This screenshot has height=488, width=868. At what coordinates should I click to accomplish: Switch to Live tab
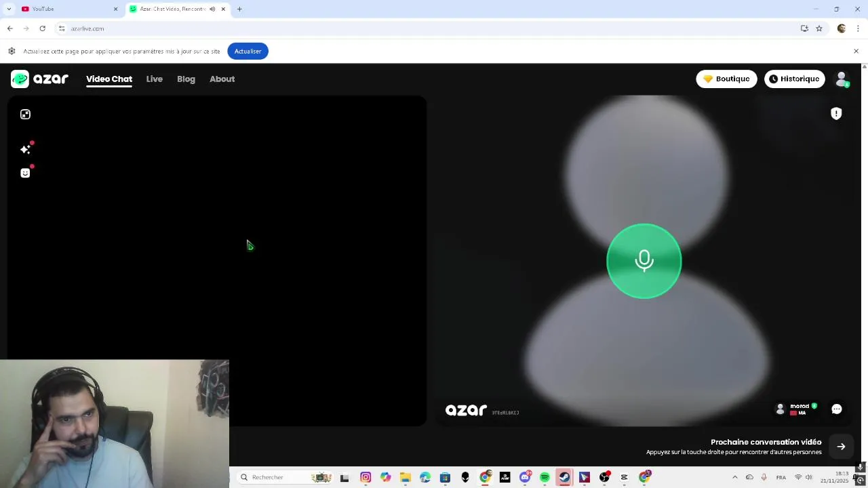point(154,79)
